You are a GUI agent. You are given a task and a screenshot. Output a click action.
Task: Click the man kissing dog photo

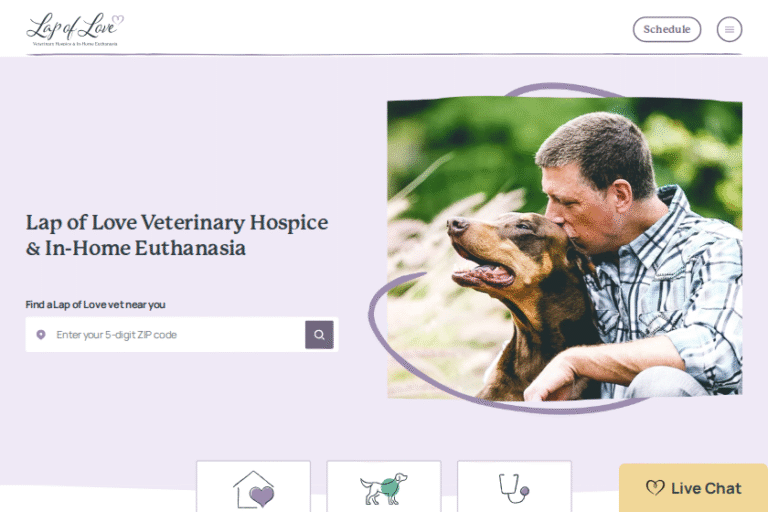(x=565, y=248)
